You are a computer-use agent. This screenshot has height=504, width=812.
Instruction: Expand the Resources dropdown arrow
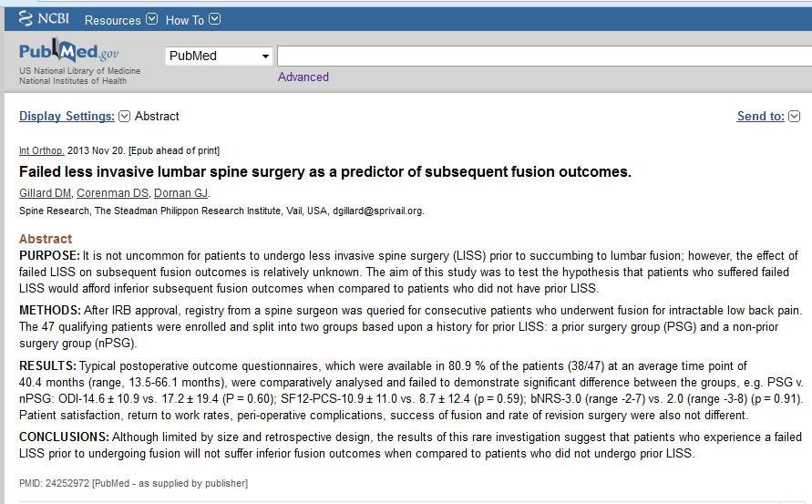coord(151,19)
